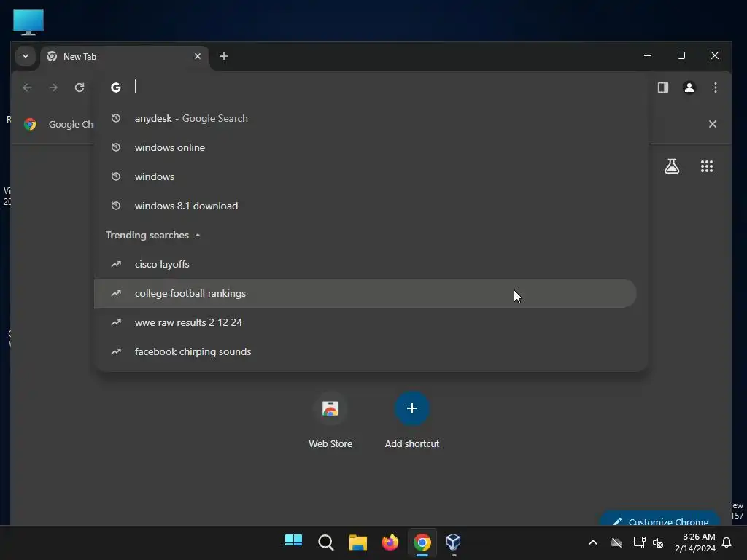The height and width of the screenshot is (560, 747).
Task: Select wwe raw results 2 12 24
Action: click(365, 322)
